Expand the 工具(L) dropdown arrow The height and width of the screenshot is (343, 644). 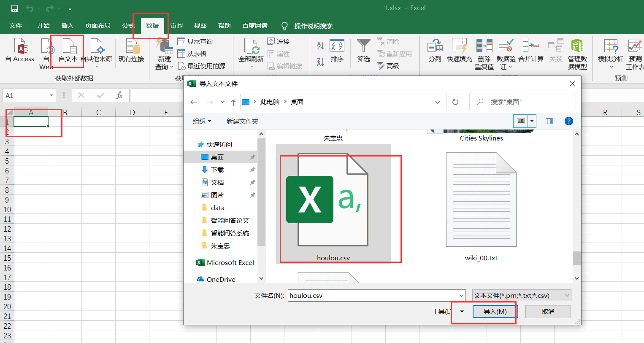coord(461,311)
